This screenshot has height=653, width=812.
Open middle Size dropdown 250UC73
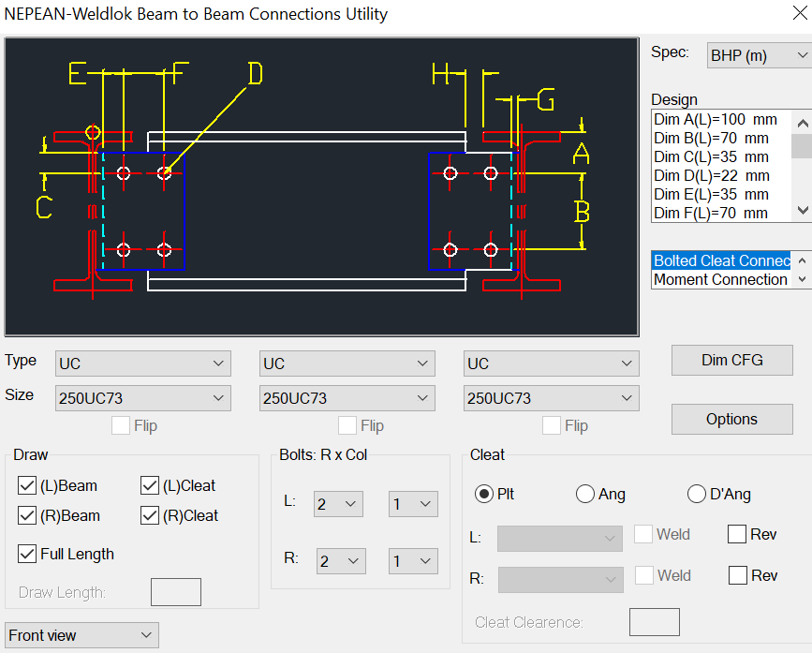tap(347, 398)
